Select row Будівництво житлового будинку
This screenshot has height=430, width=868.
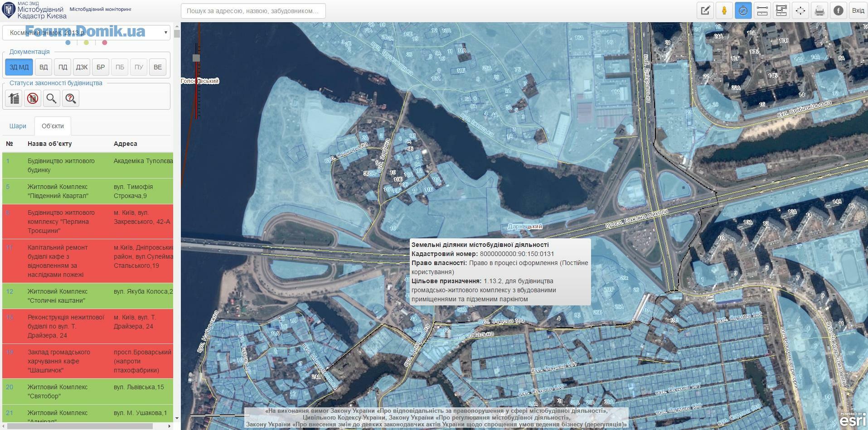click(x=87, y=165)
